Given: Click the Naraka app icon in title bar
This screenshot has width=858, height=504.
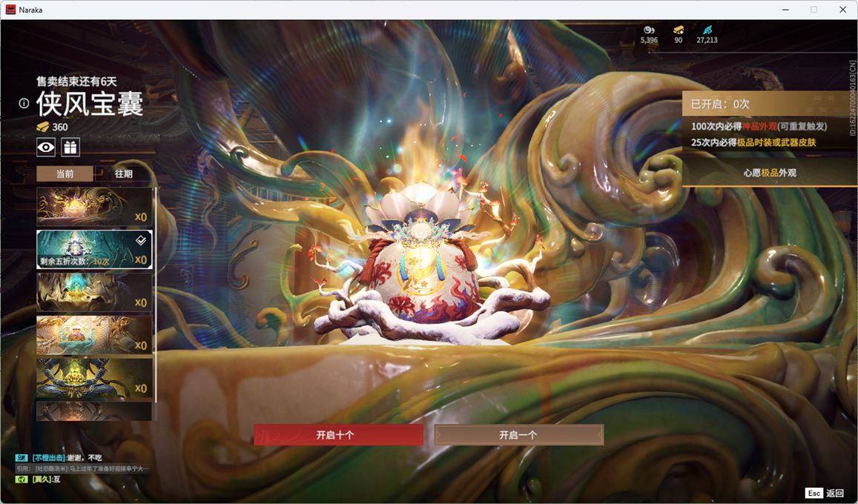Looking at the screenshot, I should pyautogui.click(x=10, y=10).
